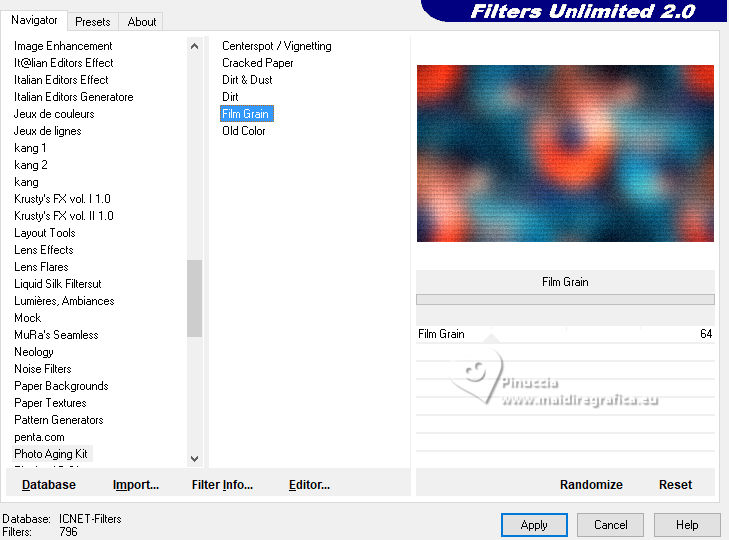Open Help

click(687, 525)
